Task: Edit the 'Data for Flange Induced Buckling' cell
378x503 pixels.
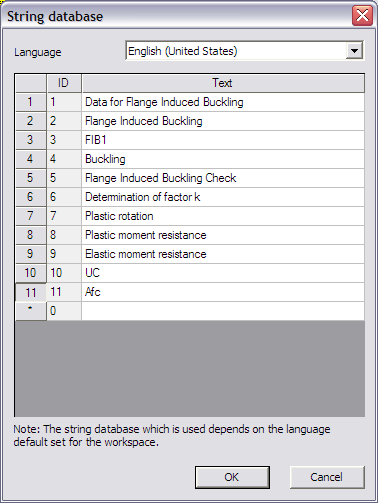Action: pyautogui.click(x=223, y=102)
